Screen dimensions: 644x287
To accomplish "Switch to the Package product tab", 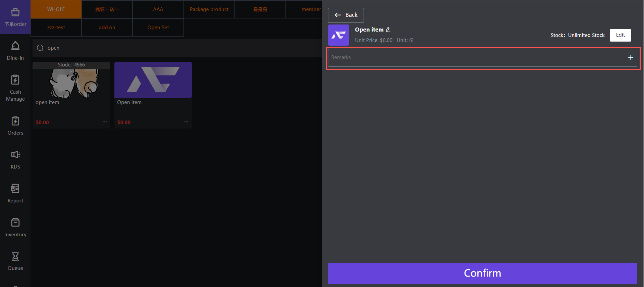I will tap(209, 9).
